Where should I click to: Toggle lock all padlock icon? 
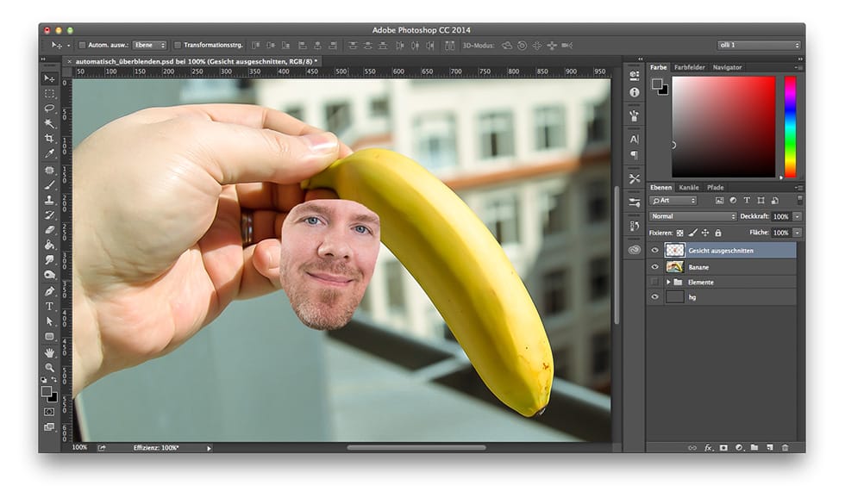pyautogui.click(x=717, y=233)
